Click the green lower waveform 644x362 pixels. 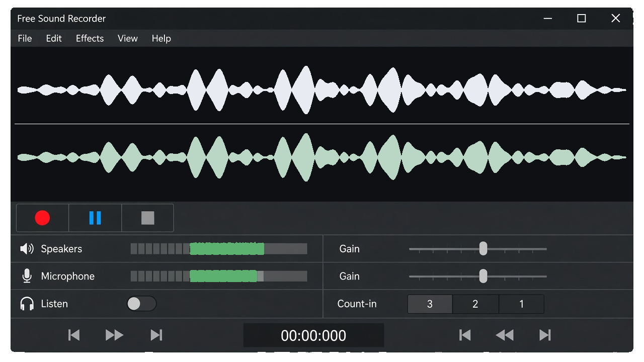(x=322, y=157)
